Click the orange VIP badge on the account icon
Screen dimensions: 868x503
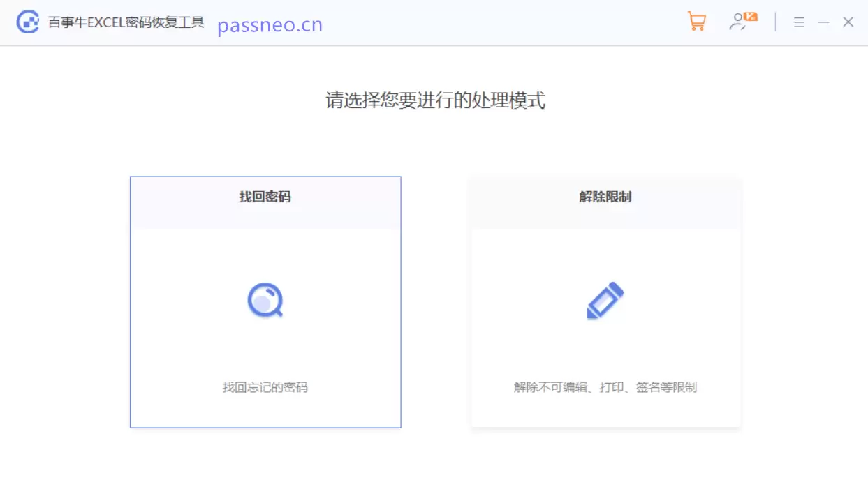[751, 15]
